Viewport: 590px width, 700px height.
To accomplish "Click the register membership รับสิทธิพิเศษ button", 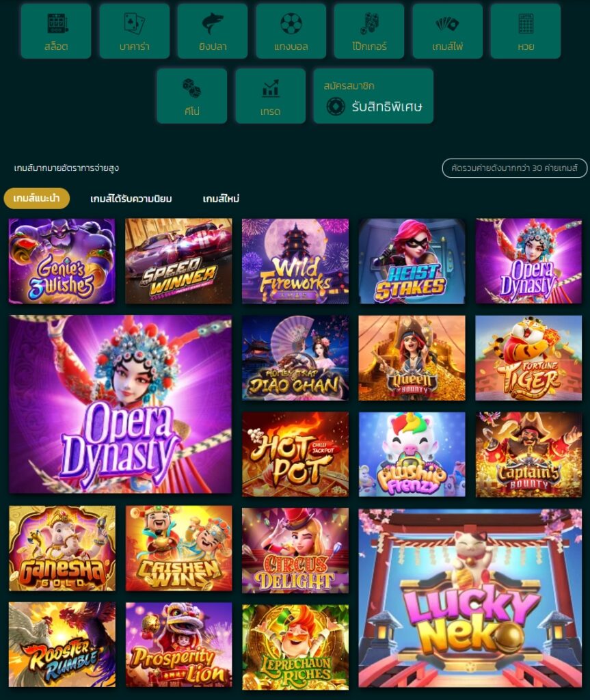I will click(x=373, y=96).
